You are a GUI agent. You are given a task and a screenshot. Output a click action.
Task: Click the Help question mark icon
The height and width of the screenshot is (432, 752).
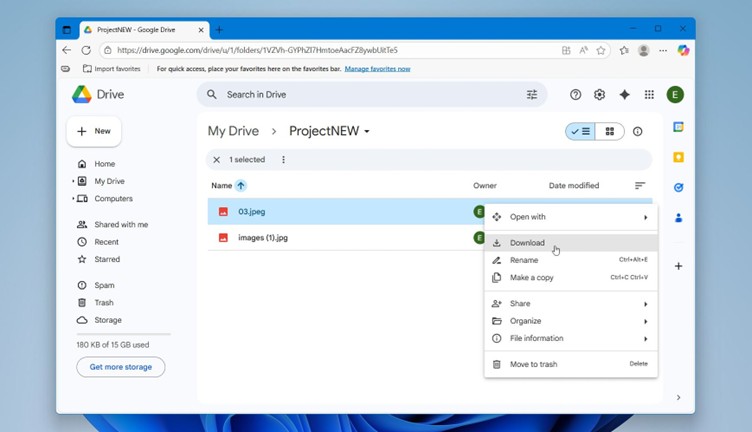click(x=575, y=95)
